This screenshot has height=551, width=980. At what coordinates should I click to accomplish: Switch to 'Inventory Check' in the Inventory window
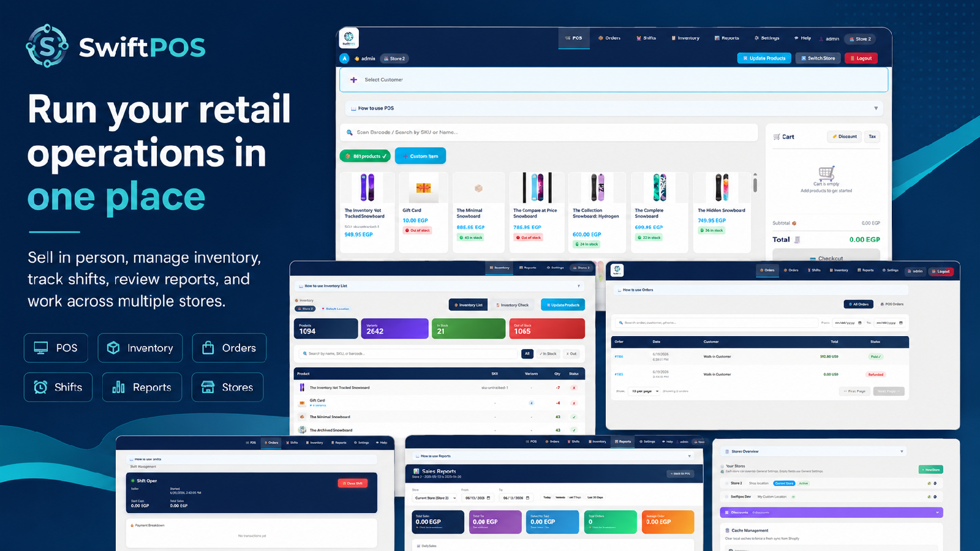[512, 305]
